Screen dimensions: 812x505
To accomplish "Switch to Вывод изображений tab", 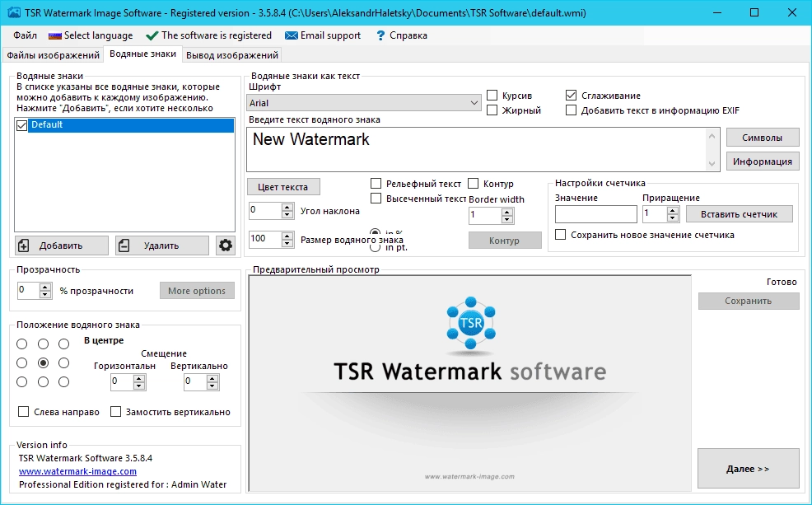I will pos(232,55).
